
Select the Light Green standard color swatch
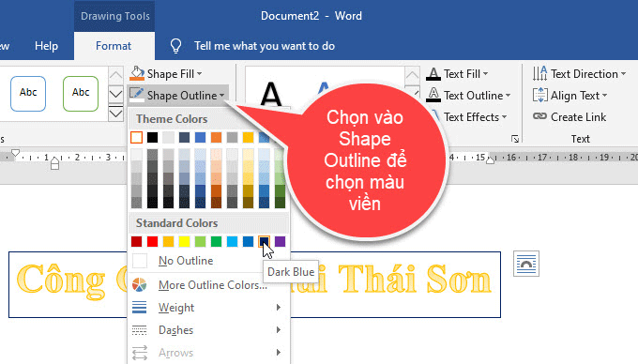pyautogui.click(x=200, y=242)
